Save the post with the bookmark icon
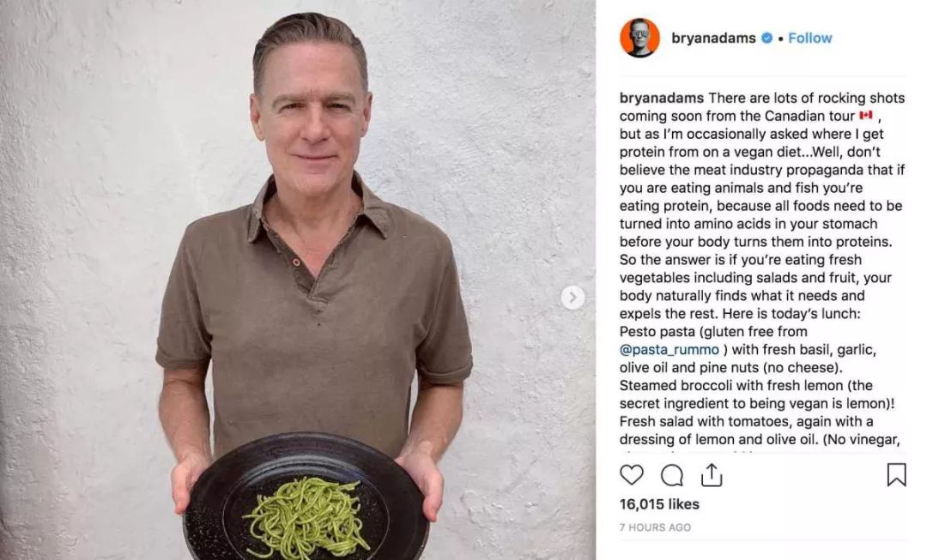This screenshot has width=927, height=560. pos(896,475)
